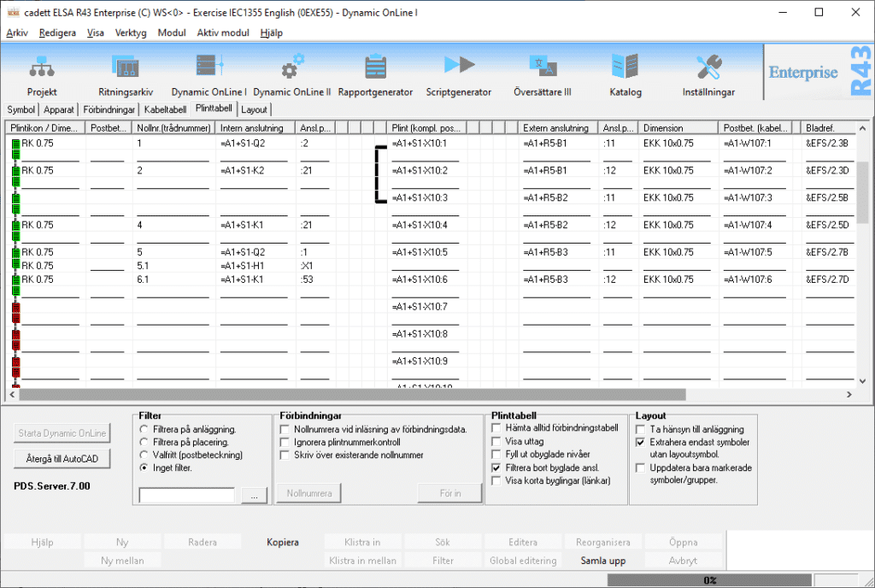Click the 'Samla upp' button
This screenshot has width=875, height=588.
coord(603,561)
